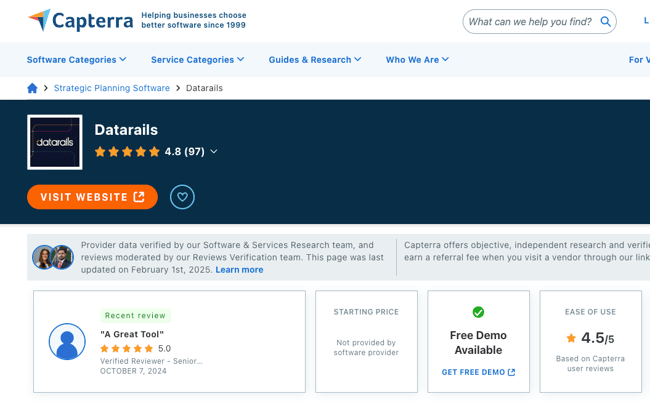
Task: Click 'Verified Reviewer - Senior...' text
Action: (151, 361)
